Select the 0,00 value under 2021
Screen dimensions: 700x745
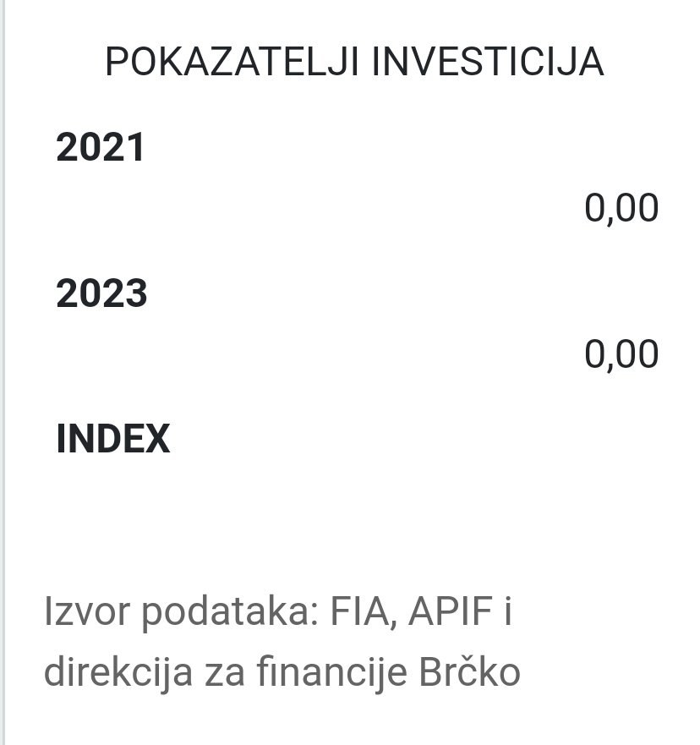[621, 208]
